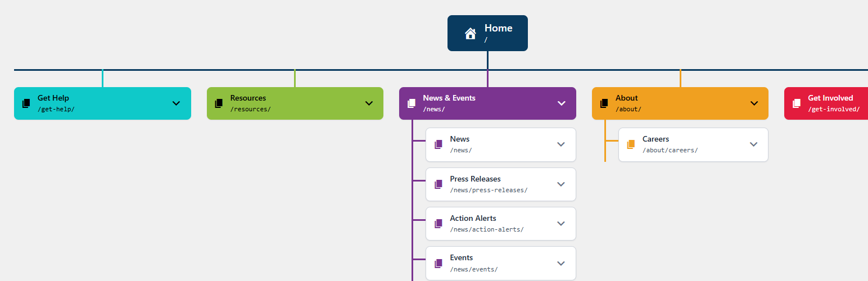This screenshot has width=868, height=281.
Task: Click the pages icon on Resources card
Action: [219, 103]
